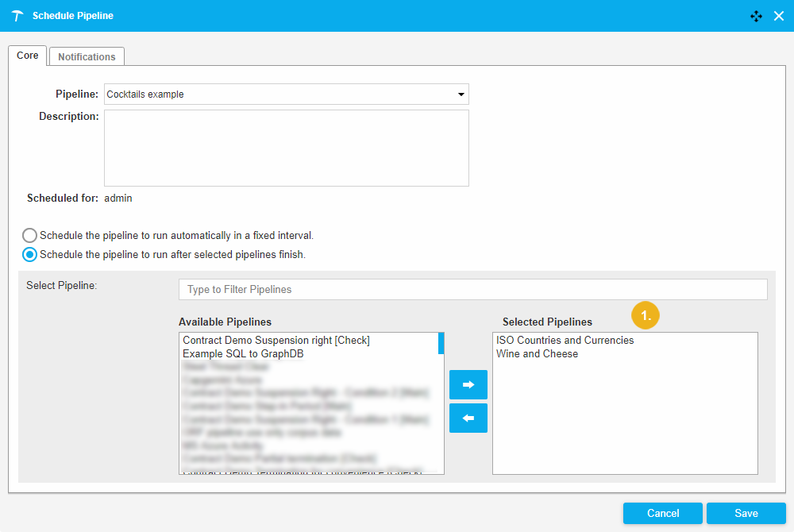Click the pickaxe logo in title bar

(x=17, y=16)
